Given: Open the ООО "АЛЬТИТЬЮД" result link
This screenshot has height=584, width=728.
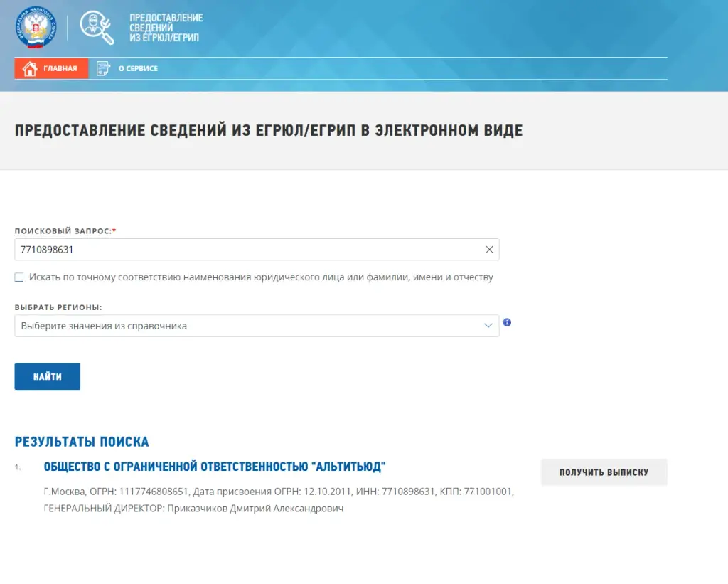Looking at the screenshot, I should tap(215, 467).
